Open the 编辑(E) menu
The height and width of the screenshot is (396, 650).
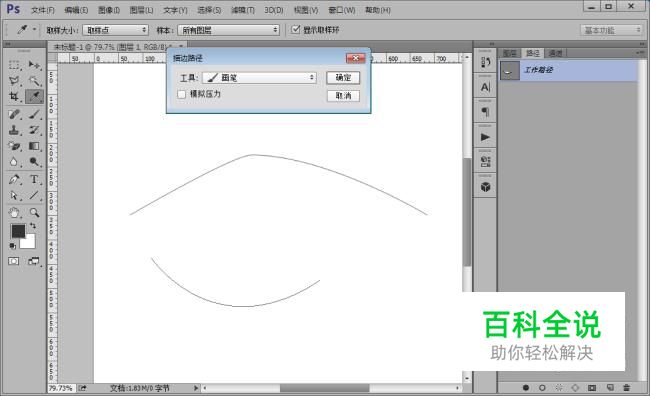click(x=76, y=10)
